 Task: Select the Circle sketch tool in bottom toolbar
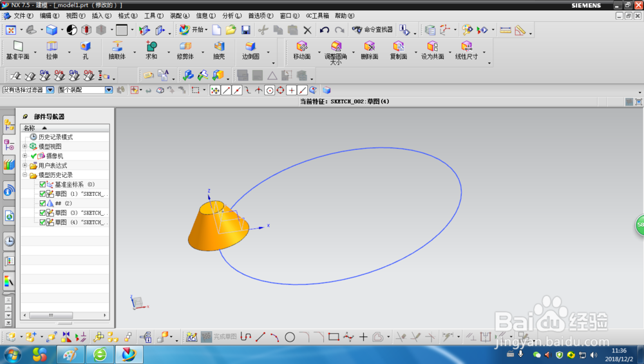tap(290, 338)
